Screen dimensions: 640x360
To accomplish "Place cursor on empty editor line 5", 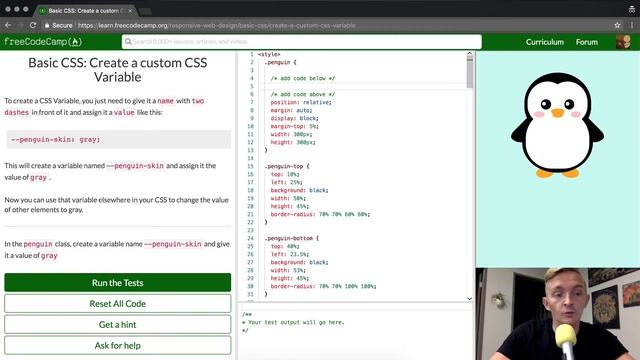I will pos(363,86).
